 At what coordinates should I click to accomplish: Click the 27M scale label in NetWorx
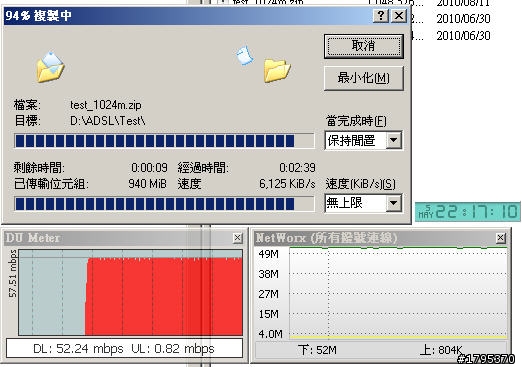pyautogui.click(x=268, y=294)
